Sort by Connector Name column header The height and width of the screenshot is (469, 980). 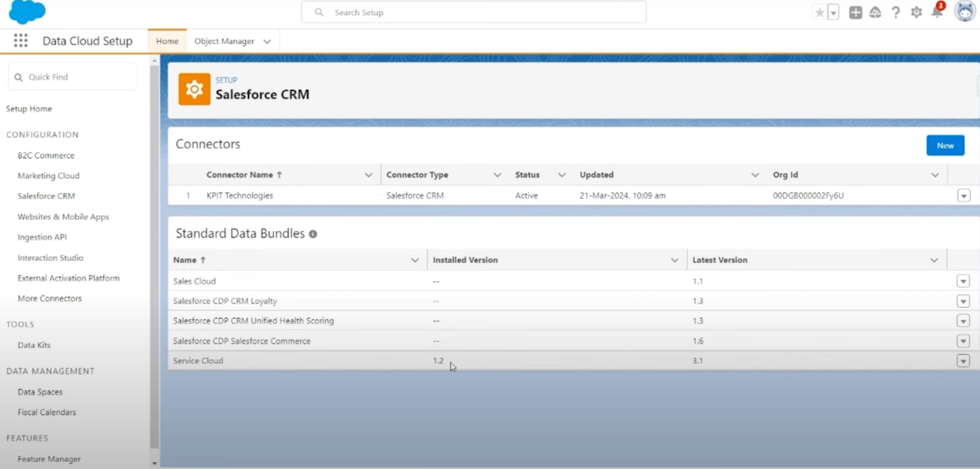coord(244,174)
